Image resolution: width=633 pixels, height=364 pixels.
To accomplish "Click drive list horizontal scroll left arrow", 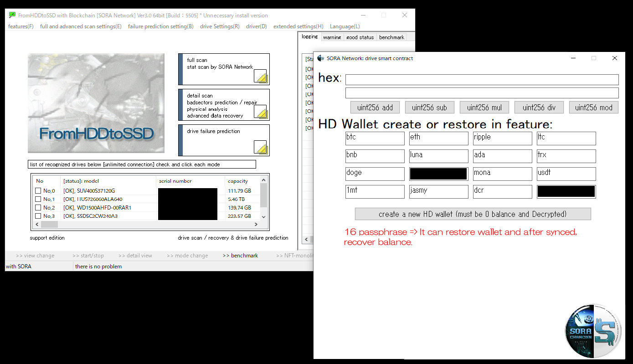I will [37, 225].
